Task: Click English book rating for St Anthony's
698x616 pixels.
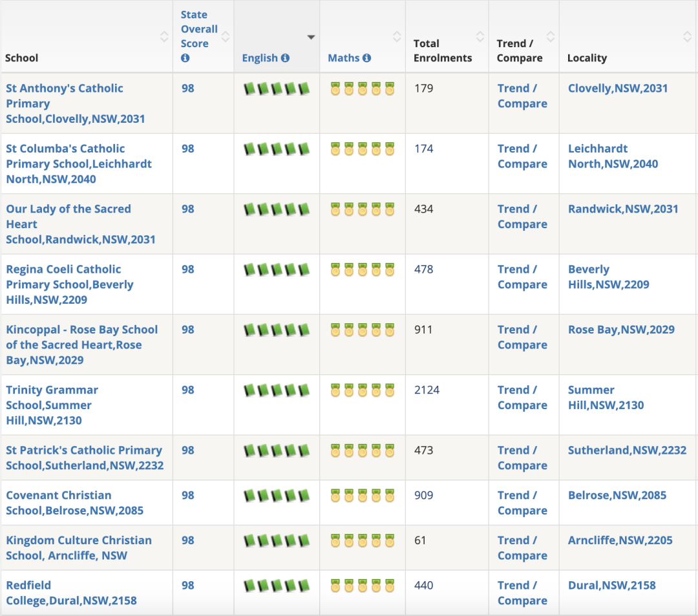Action: click(x=277, y=89)
